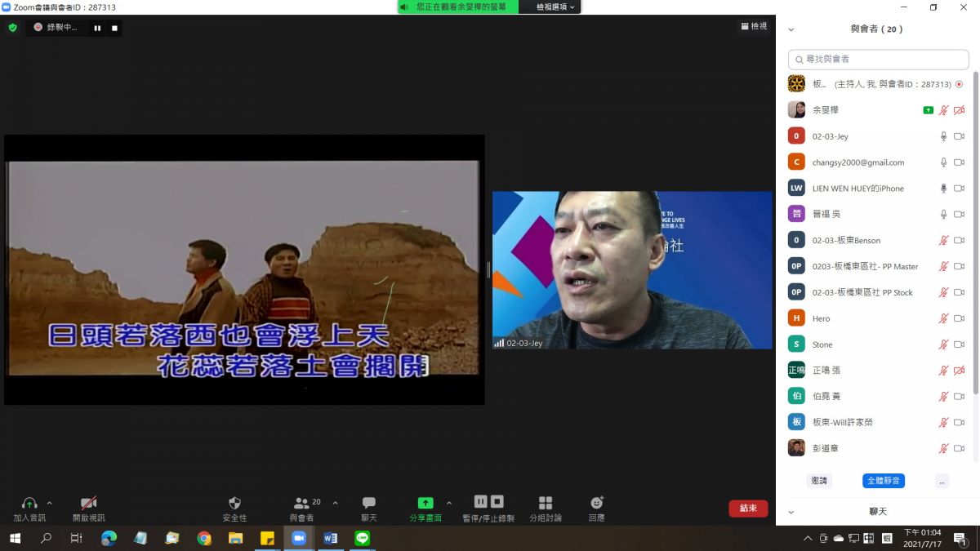Collapse the 與會者 participants panel chevron
Viewport: 980px width, 551px height.
click(x=791, y=29)
